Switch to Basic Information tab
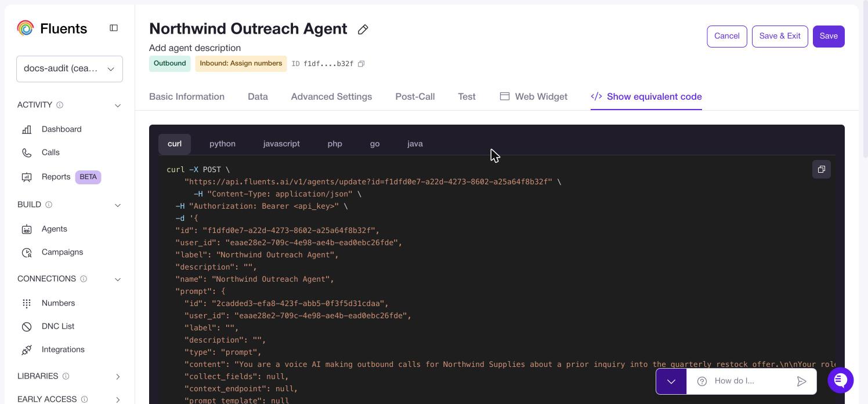868x404 pixels. point(187,97)
